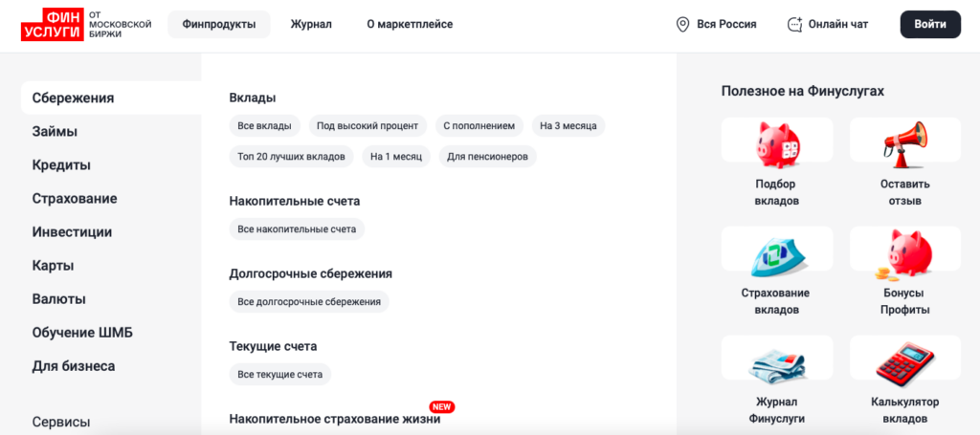980x435 pixels.
Task: Click the Оставить отзыв megaphone icon
Action: (904, 141)
